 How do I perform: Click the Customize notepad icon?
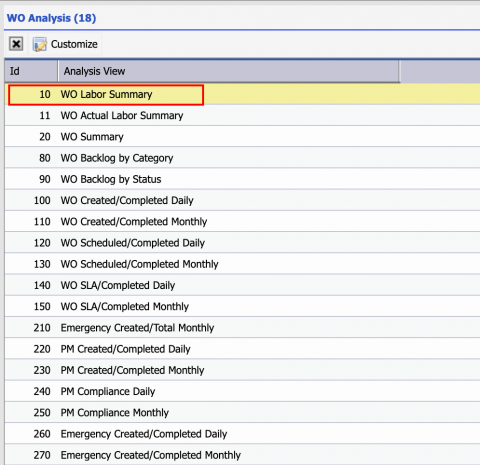[40, 44]
